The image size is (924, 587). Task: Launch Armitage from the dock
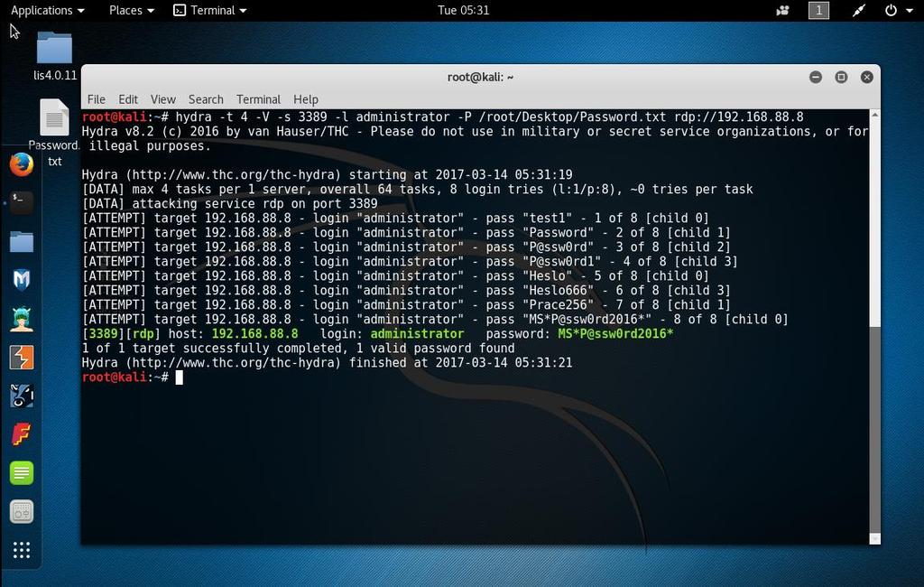[22, 319]
